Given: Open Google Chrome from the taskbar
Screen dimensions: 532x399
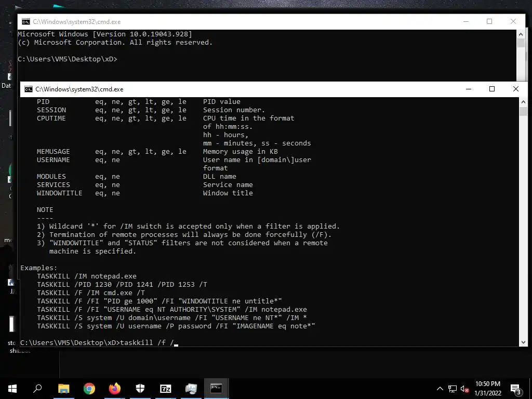Looking at the screenshot, I should (x=89, y=389).
